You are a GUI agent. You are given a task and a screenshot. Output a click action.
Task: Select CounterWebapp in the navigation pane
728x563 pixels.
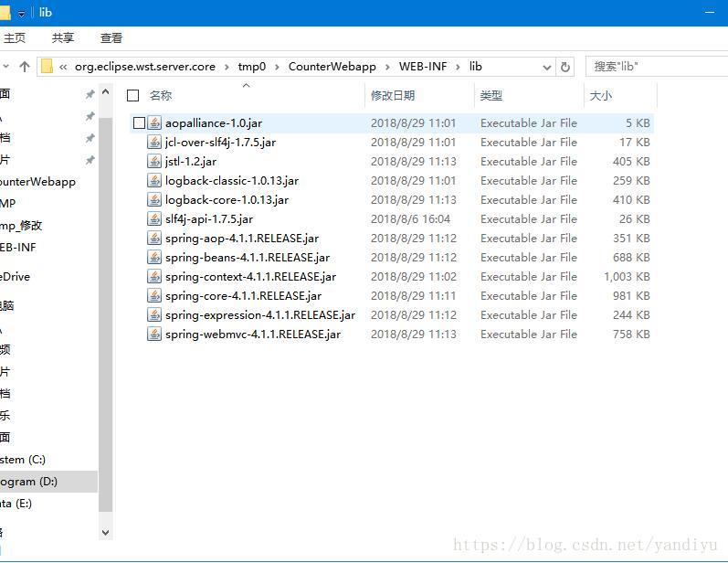tap(38, 182)
